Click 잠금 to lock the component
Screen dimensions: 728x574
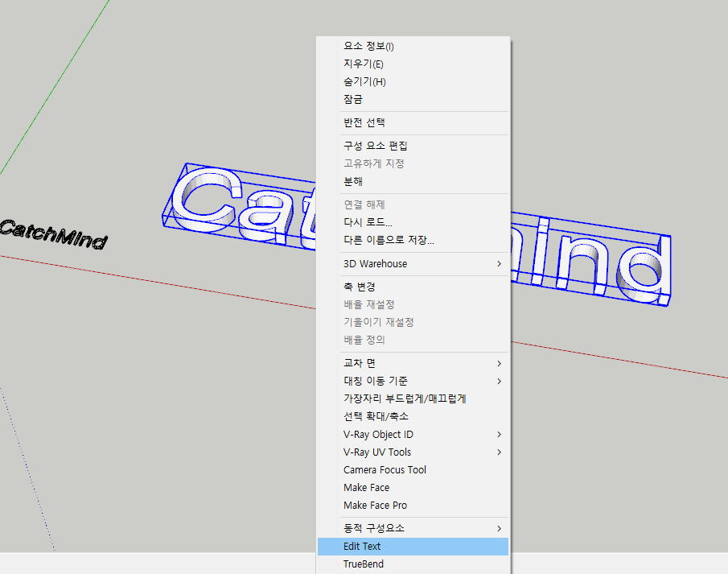(413, 99)
